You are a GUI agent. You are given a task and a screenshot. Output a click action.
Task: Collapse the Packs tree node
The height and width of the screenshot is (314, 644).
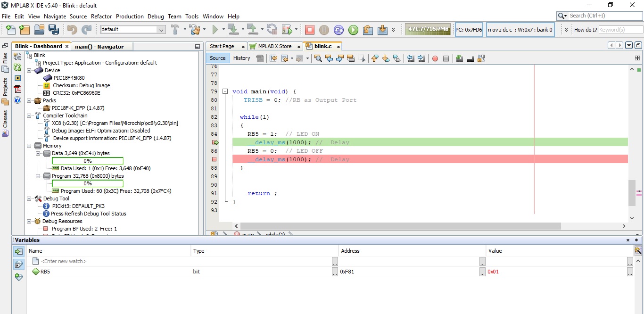pyautogui.click(x=29, y=100)
